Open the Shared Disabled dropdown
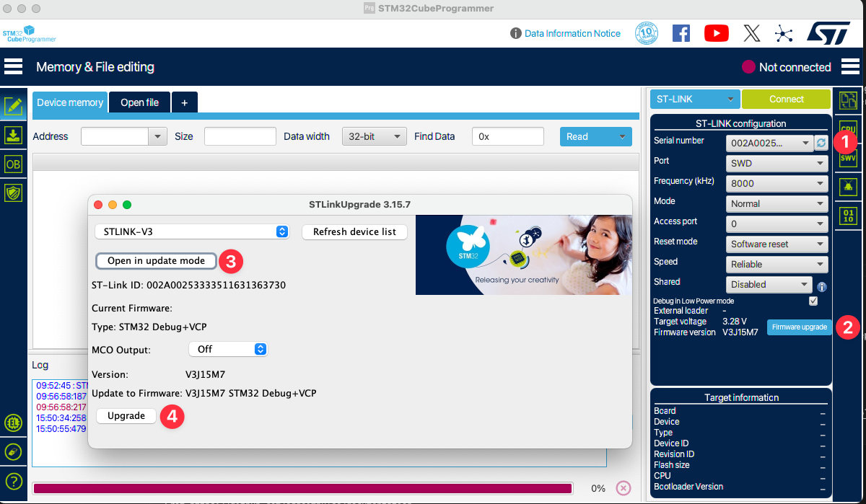Viewport: 866px width, 504px height. point(769,284)
